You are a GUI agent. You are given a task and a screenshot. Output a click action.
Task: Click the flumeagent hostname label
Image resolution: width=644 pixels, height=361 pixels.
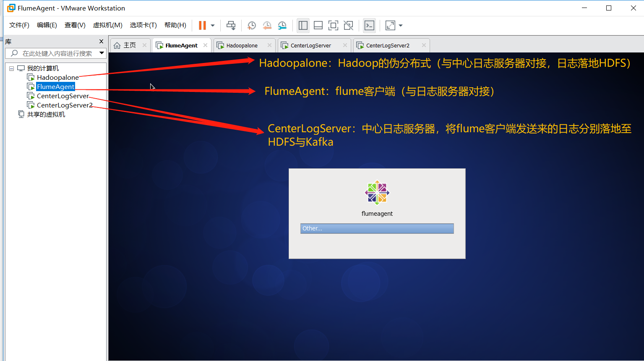click(x=377, y=214)
